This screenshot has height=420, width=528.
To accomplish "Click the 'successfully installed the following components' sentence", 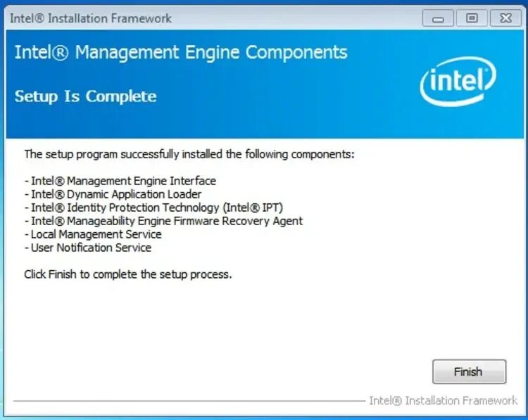I will [189, 155].
